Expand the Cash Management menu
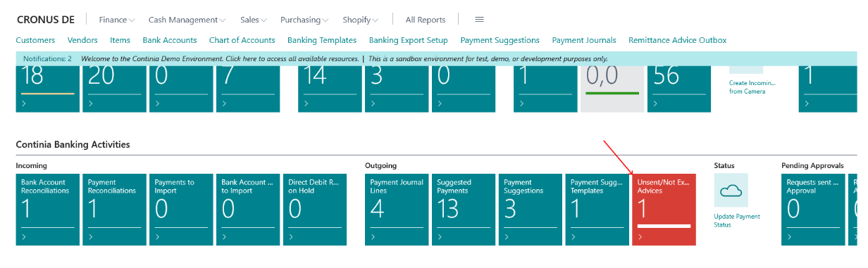This screenshot has width=868, height=268. click(x=187, y=20)
